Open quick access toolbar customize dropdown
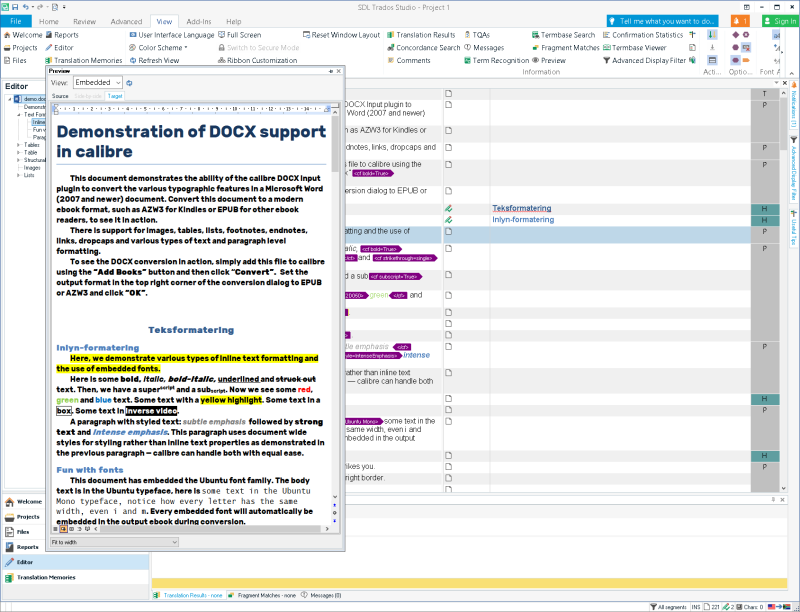This screenshot has height=612, width=800. (64, 7)
